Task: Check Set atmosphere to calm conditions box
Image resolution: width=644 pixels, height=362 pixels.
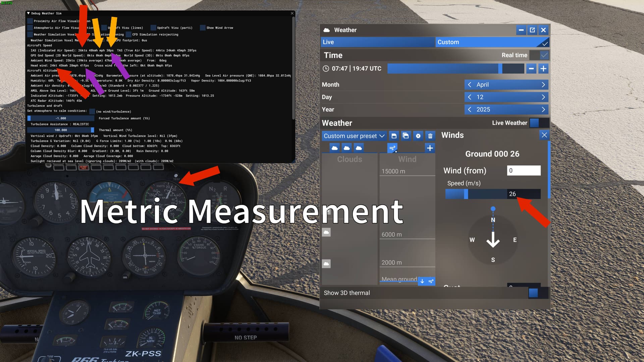Action: (92, 111)
